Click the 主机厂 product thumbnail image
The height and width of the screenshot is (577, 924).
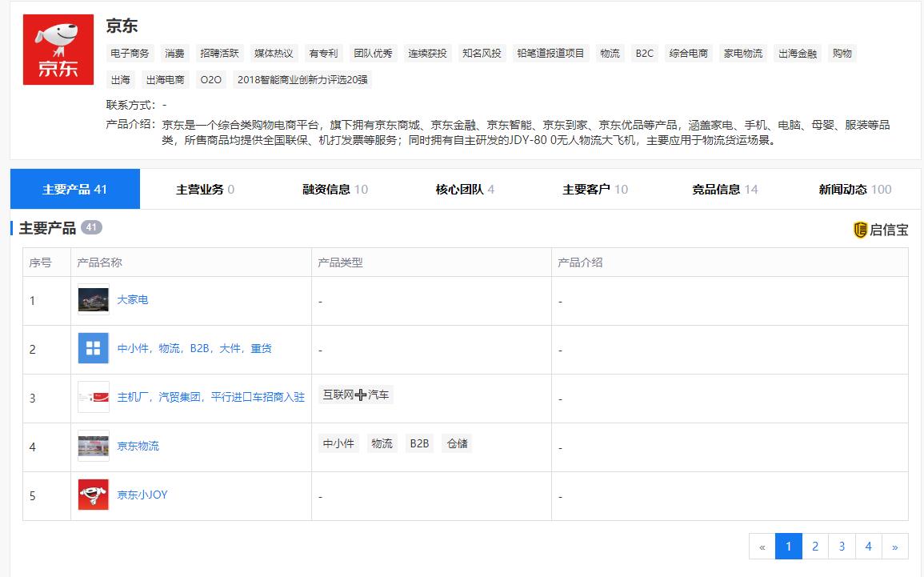(93, 396)
